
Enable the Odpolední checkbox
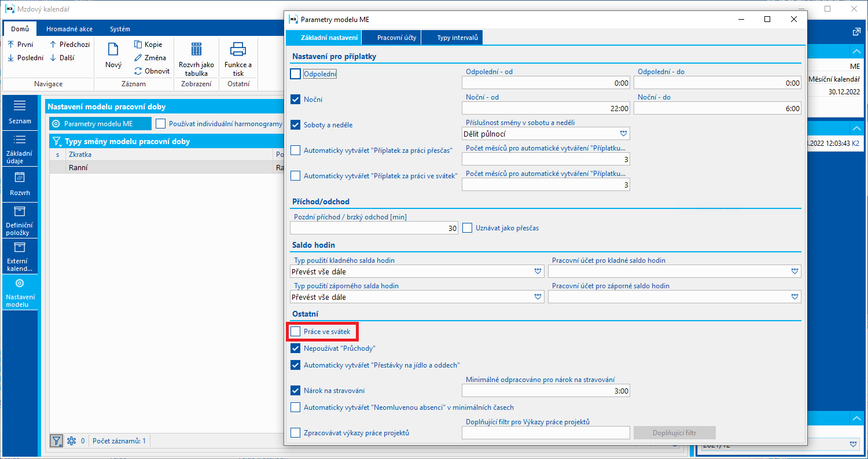pos(296,74)
